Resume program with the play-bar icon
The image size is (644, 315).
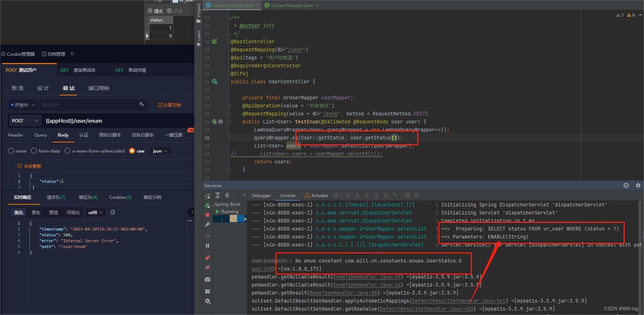[x=207, y=236]
